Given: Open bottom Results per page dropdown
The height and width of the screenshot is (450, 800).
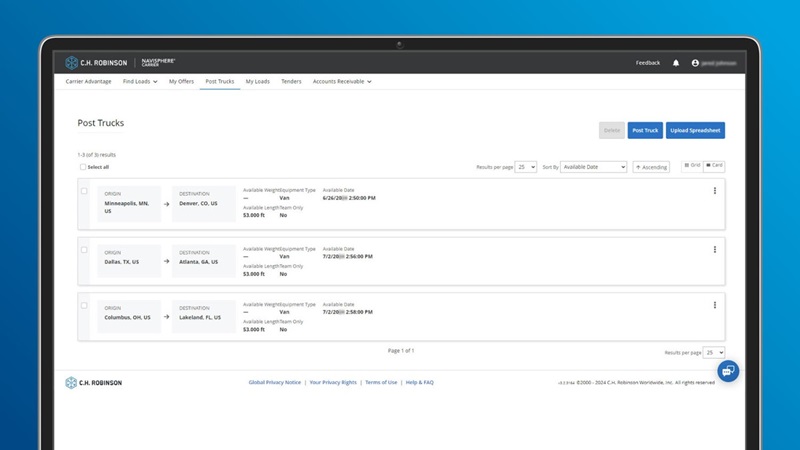Looking at the screenshot, I should [x=713, y=353].
